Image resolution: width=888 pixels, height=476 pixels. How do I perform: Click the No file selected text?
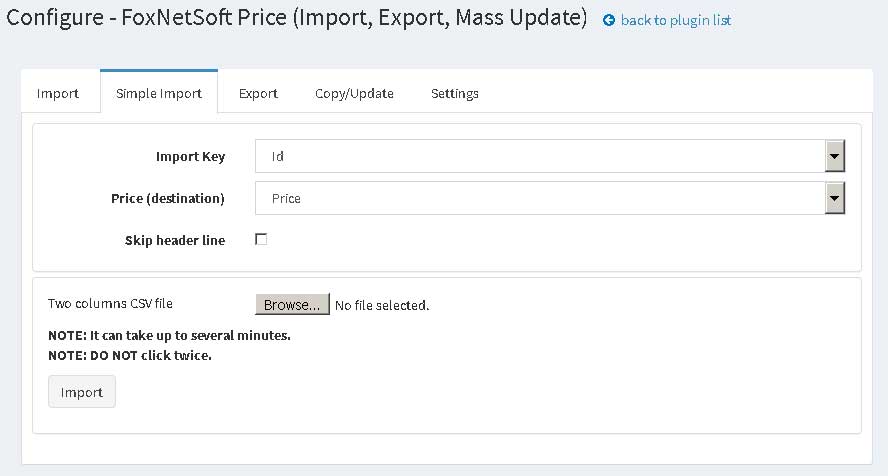(x=382, y=306)
